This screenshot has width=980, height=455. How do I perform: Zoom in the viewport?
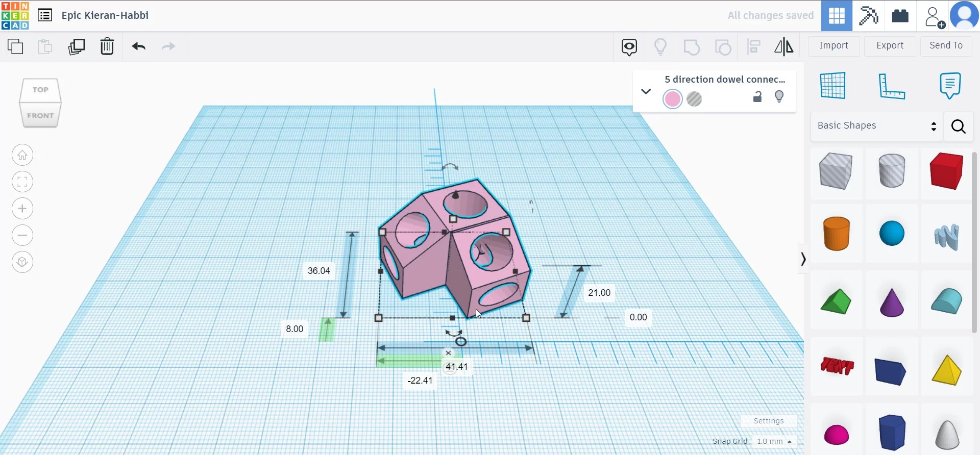pyautogui.click(x=22, y=209)
